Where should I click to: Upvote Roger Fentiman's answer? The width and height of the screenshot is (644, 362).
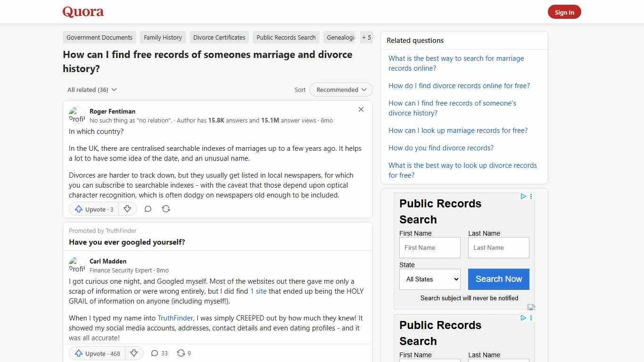pos(93,209)
